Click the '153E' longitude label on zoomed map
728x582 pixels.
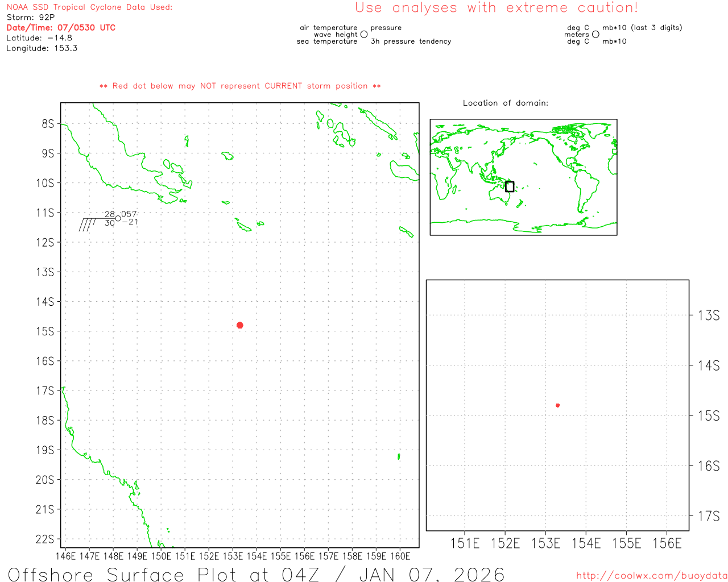click(545, 544)
